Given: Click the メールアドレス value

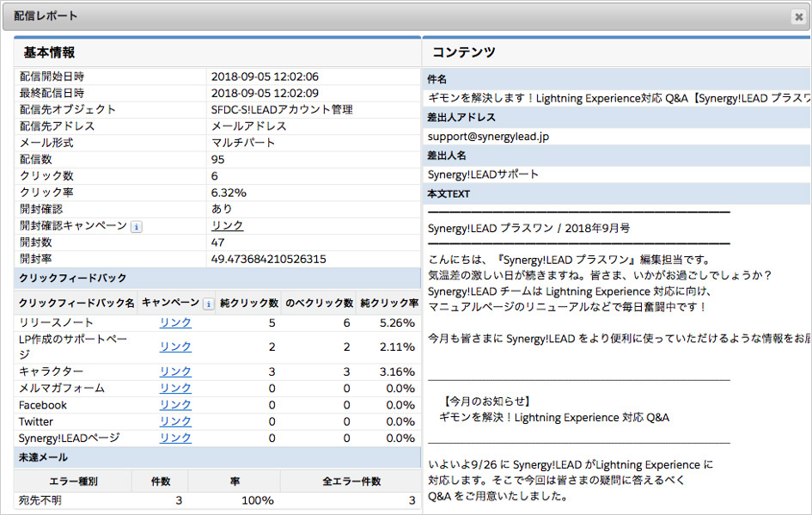Looking at the screenshot, I should tap(248, 126).
